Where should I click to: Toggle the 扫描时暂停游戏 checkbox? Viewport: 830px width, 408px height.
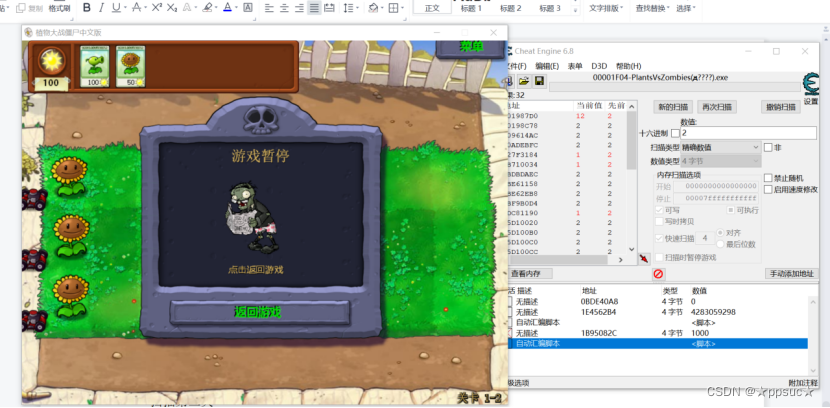[x=659, y=257]
